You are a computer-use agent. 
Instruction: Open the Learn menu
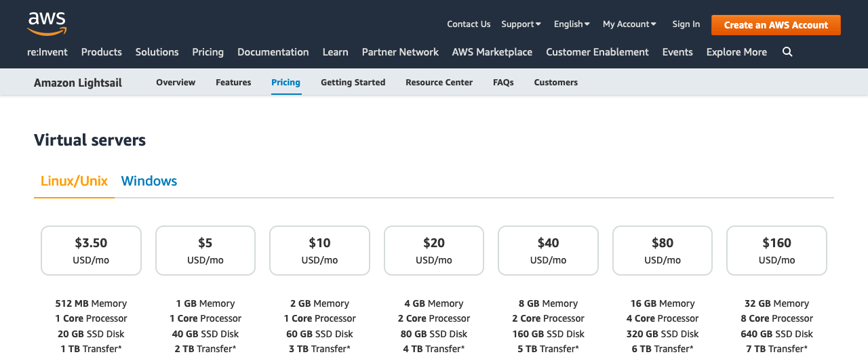pos(335,51)
